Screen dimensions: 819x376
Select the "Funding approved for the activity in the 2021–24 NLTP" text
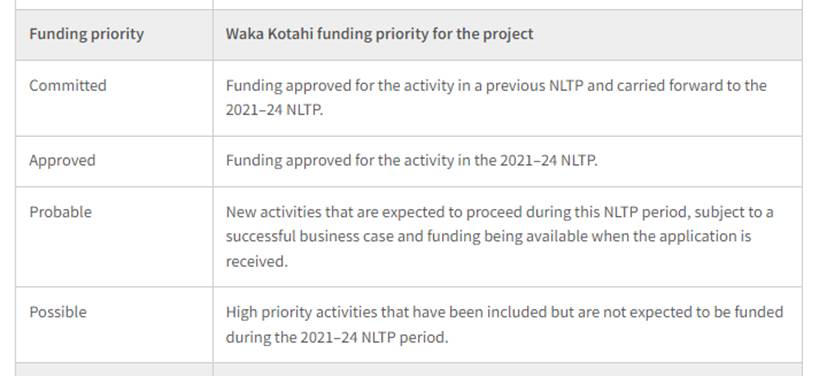412,160
